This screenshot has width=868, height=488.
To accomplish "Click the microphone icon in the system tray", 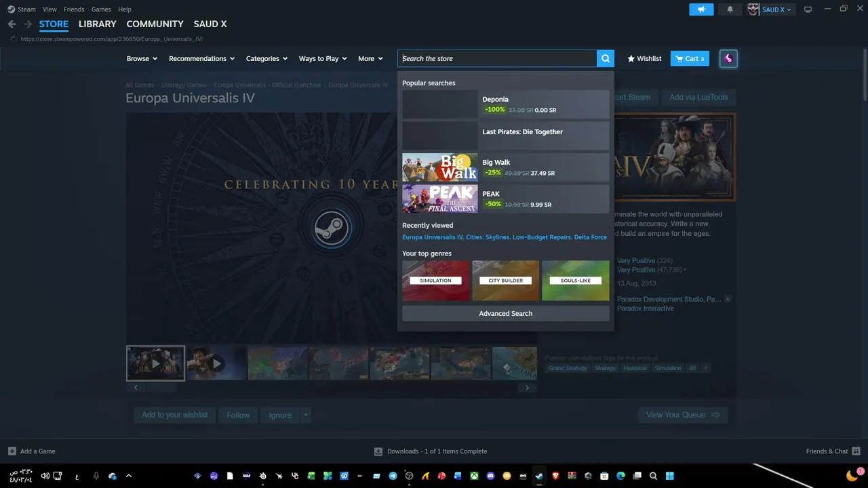I will 96,476.
